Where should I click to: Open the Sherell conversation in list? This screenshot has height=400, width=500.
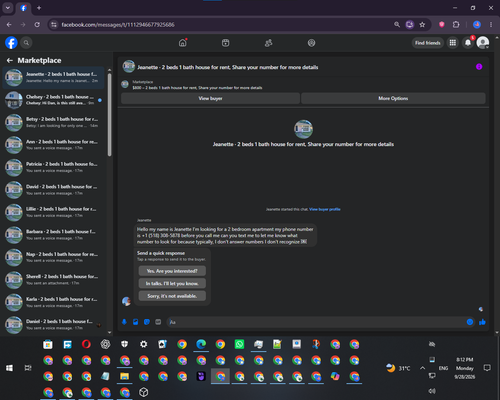point(53,280)
